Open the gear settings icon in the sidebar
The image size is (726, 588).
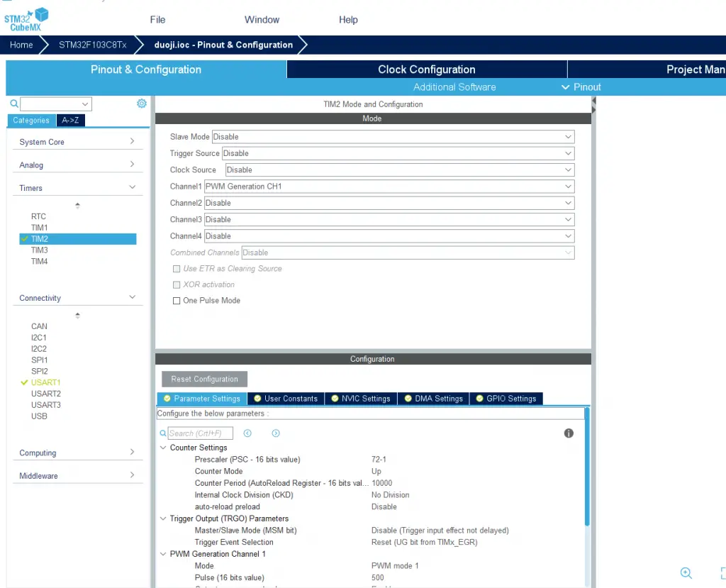click(142, 104)
